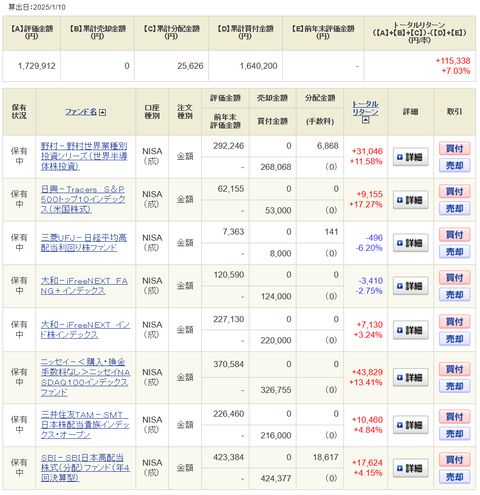
Task: Click 買付 for ニッセイNASDAQ100 fund
Action: [x=454, y=369]
